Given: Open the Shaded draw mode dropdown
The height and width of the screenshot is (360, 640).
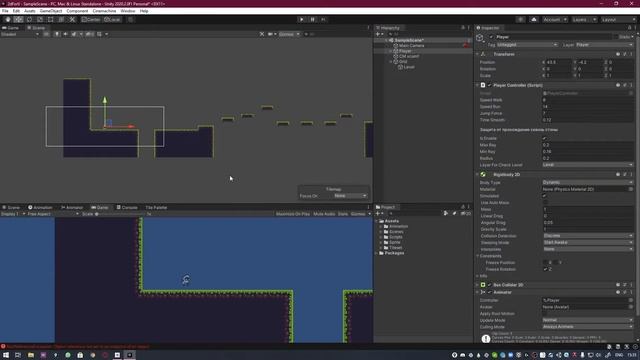Looking at the screenshot, I should [20, 34].
